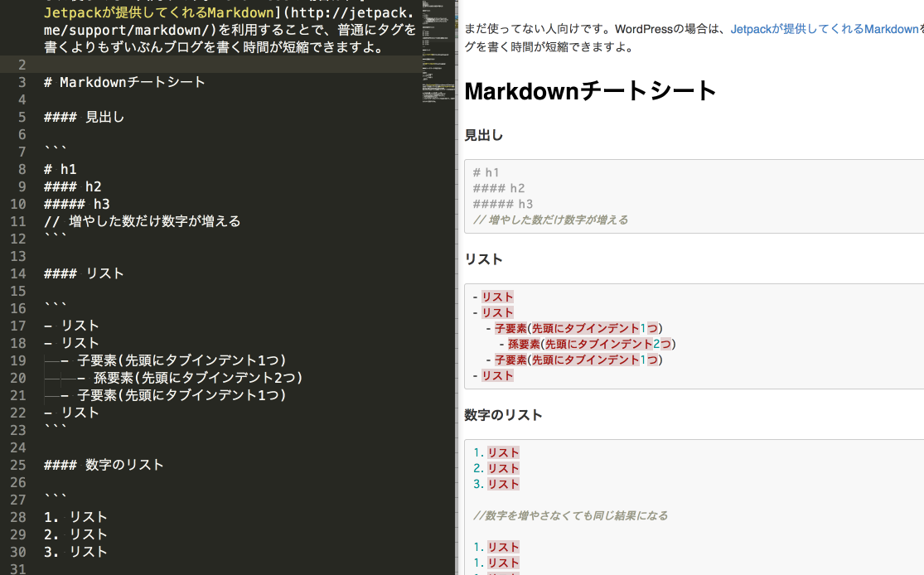924x575 pixels.
Task: Click the empty highlighted line 2 in editor
Action: point(210,65)
